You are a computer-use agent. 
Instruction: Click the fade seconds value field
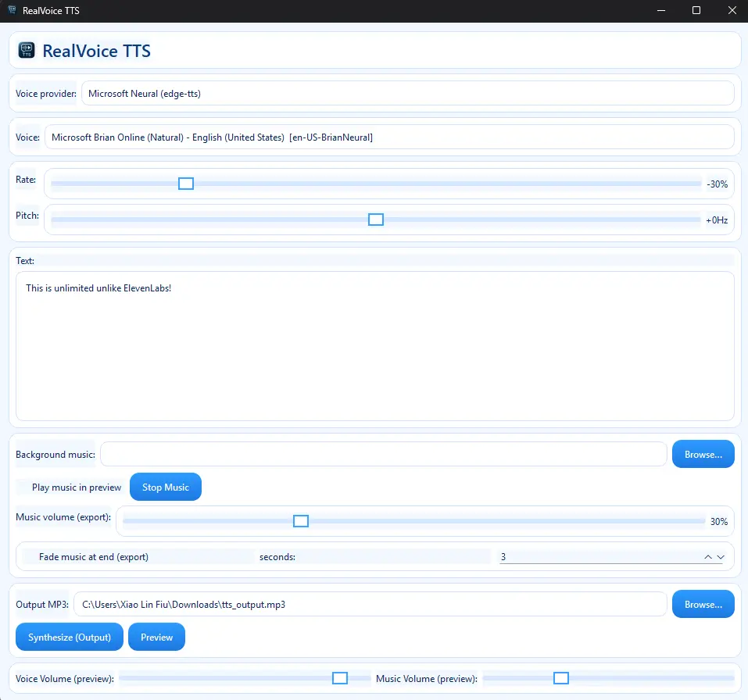[x=599, y=557]
